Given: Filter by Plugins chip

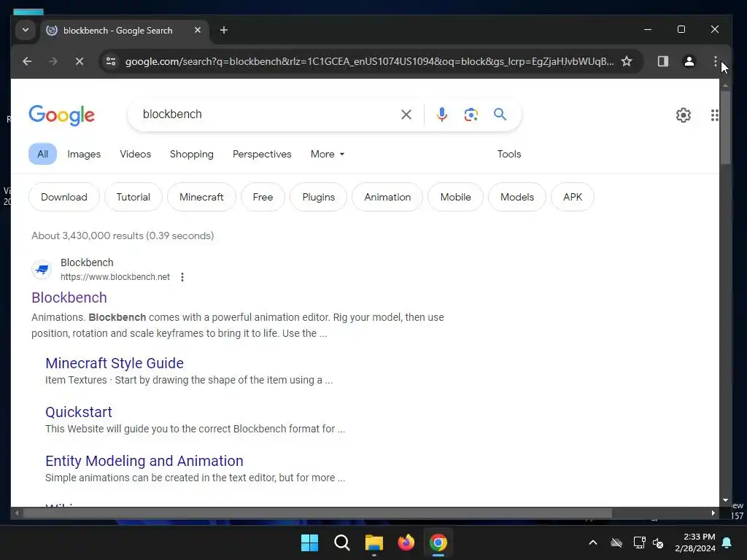Looking at the screenshot, I should pos(319,197).
